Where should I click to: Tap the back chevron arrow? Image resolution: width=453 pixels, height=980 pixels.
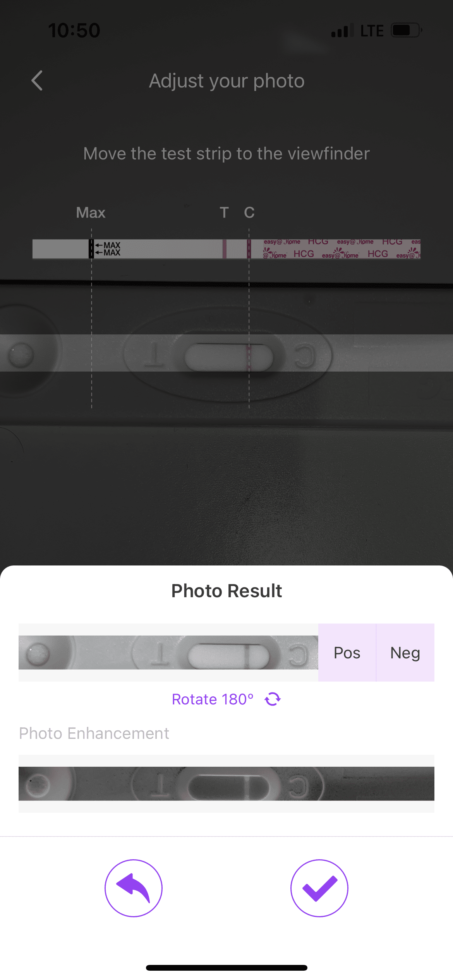(37, 81)
